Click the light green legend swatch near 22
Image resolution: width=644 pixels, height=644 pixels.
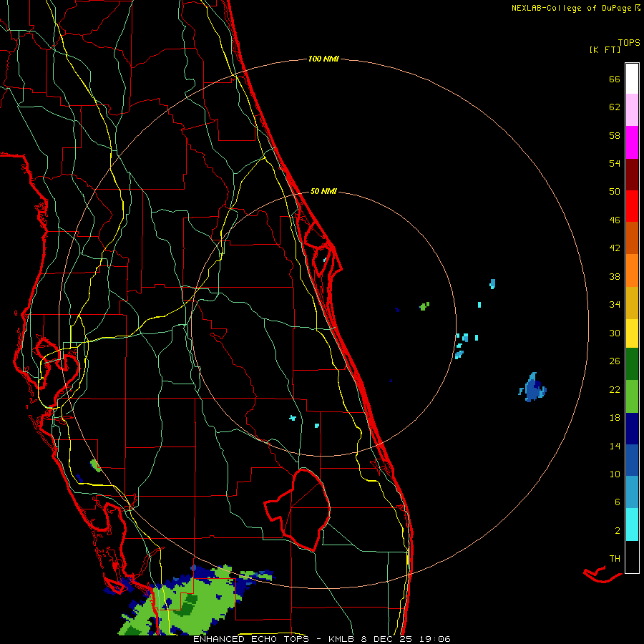(632, 396)
